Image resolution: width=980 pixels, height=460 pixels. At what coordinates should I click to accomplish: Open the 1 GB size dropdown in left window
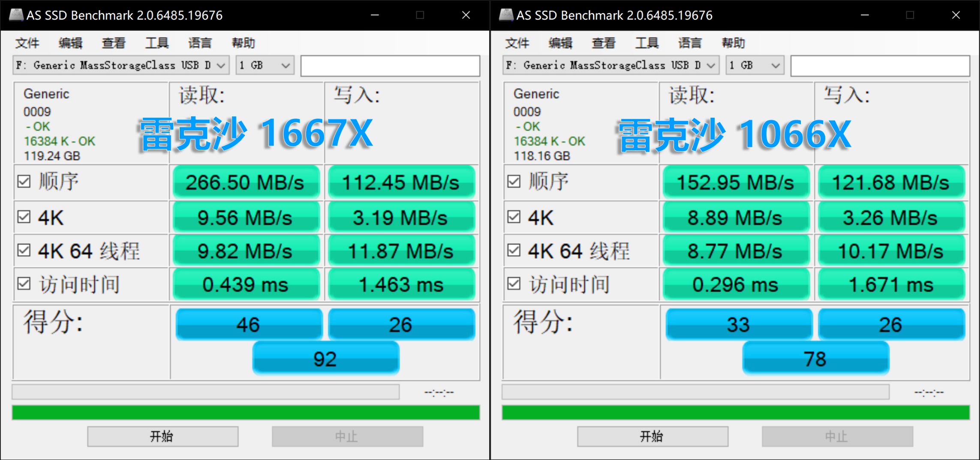[265, 65]
